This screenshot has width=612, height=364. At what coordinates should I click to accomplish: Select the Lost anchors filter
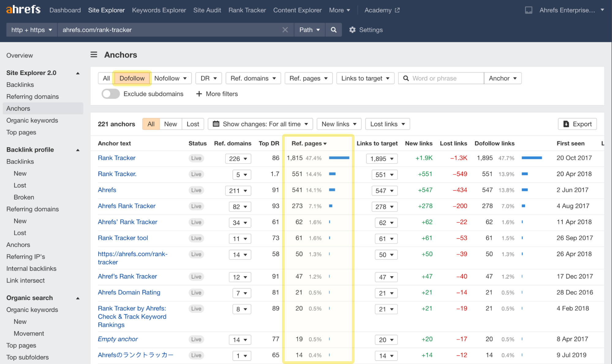(x=193, y=124)
